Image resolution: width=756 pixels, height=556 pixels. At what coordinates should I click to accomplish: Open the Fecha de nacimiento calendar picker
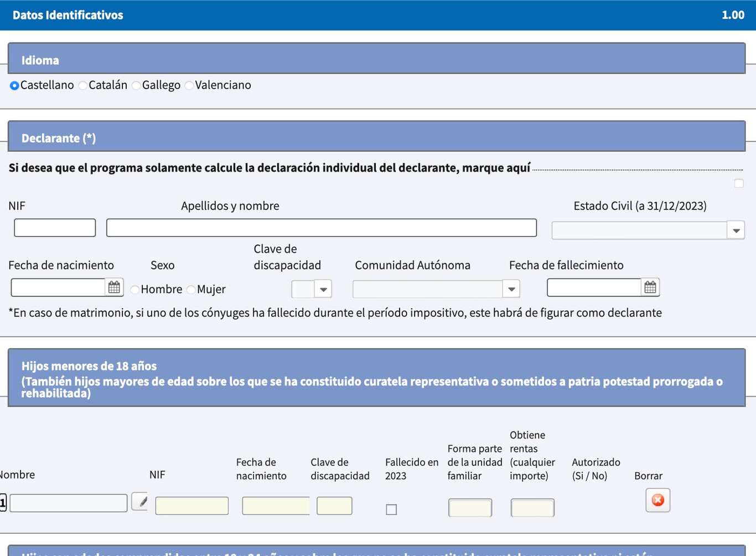pyautogui.click(x=114, y=287)
